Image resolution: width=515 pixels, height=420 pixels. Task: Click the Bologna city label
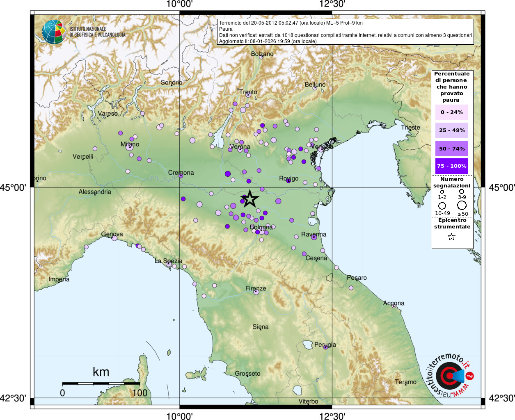(x=261, y=227)
